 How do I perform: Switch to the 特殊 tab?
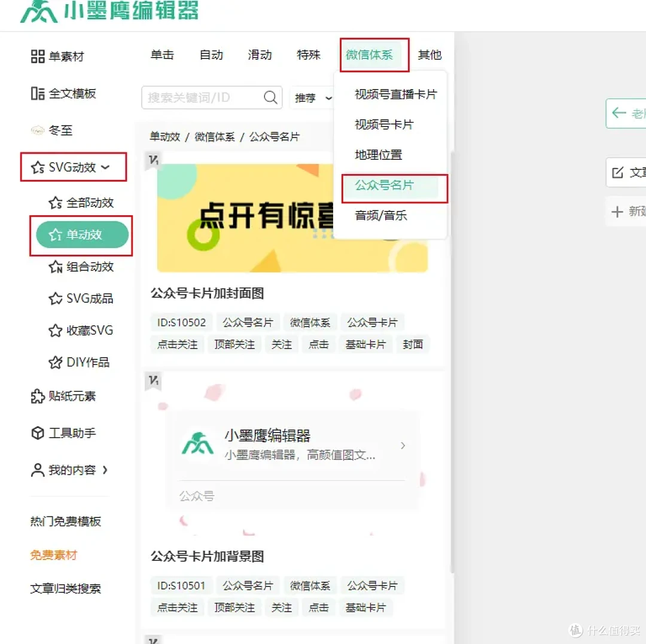point(309,55)
